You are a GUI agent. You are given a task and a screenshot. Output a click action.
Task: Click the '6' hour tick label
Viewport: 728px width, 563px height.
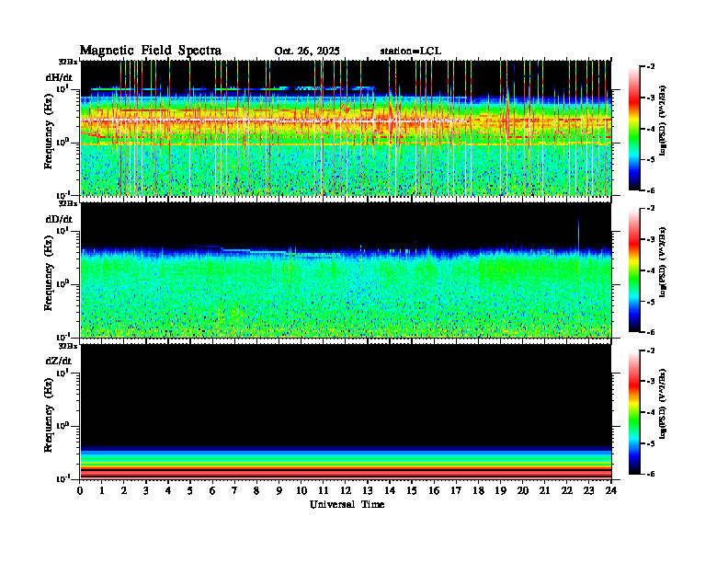(x=212, y=490)
